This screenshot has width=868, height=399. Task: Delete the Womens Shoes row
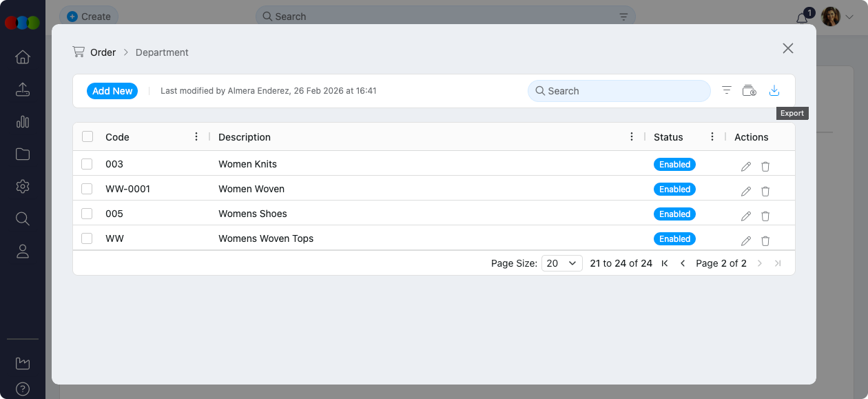765,216
